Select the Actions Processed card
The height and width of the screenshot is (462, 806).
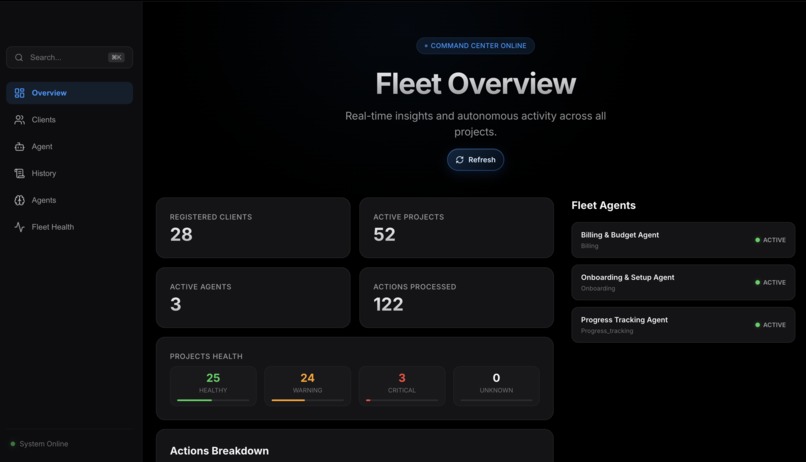point(456,298)
